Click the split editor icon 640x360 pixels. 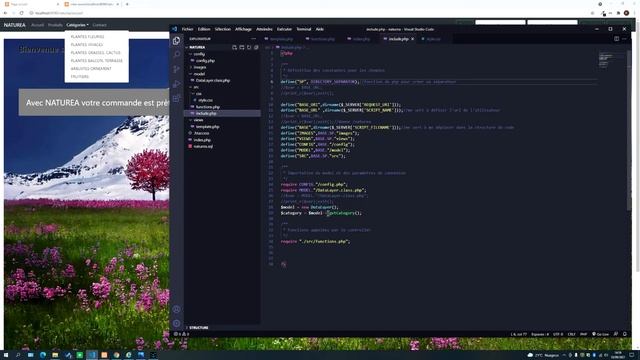pyautogui.click(x=616, y=39)
